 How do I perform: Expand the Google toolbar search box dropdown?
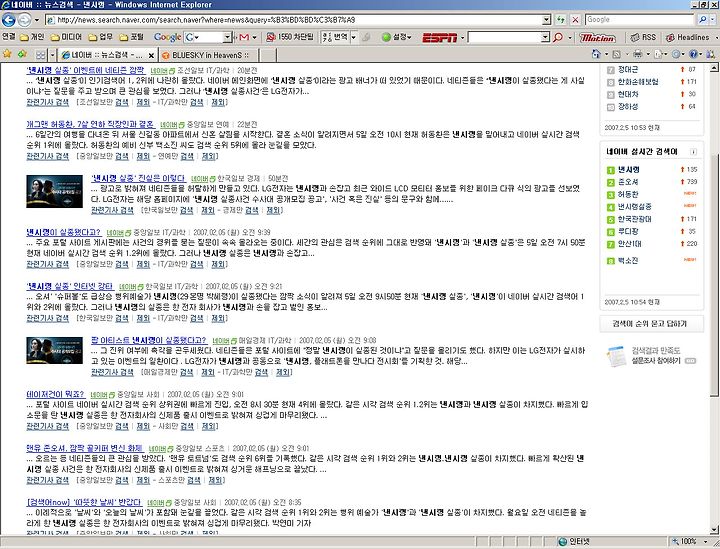coord(227,37)
